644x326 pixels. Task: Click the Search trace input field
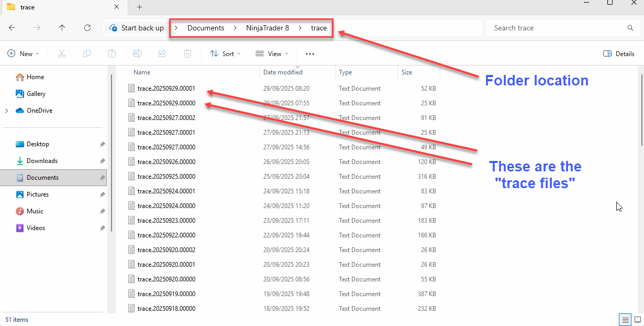tap(558, 28)
